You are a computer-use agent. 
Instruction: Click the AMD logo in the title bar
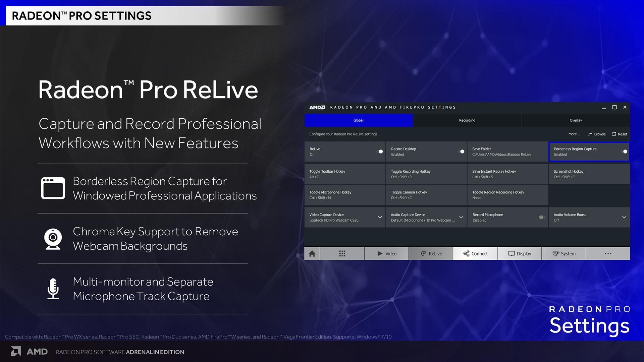[x=317, y=107]
